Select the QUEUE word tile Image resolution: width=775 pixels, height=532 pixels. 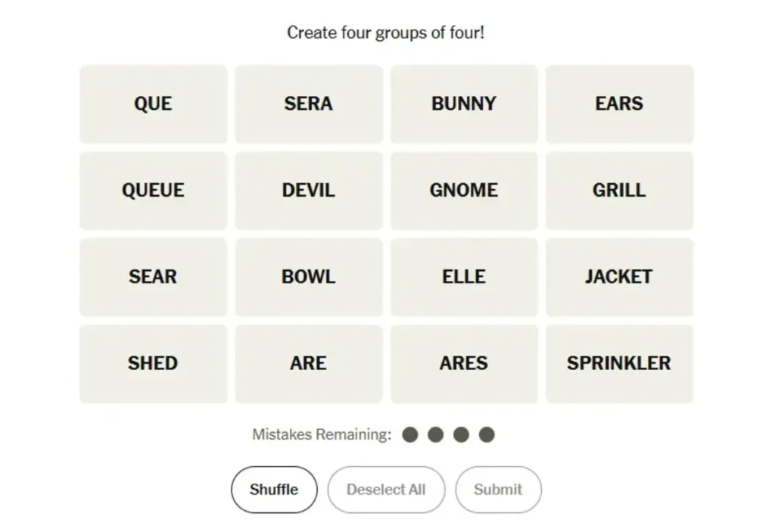pyautogui.click(x=153, y=190)
